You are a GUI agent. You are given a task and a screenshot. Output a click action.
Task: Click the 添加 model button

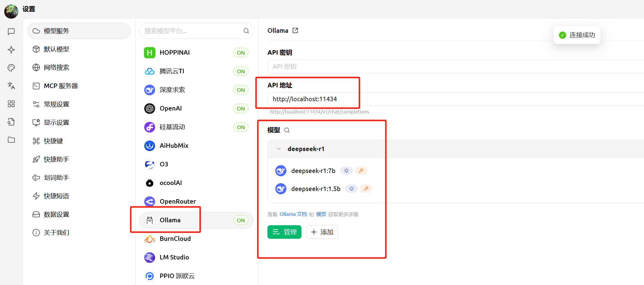(322, 232)
